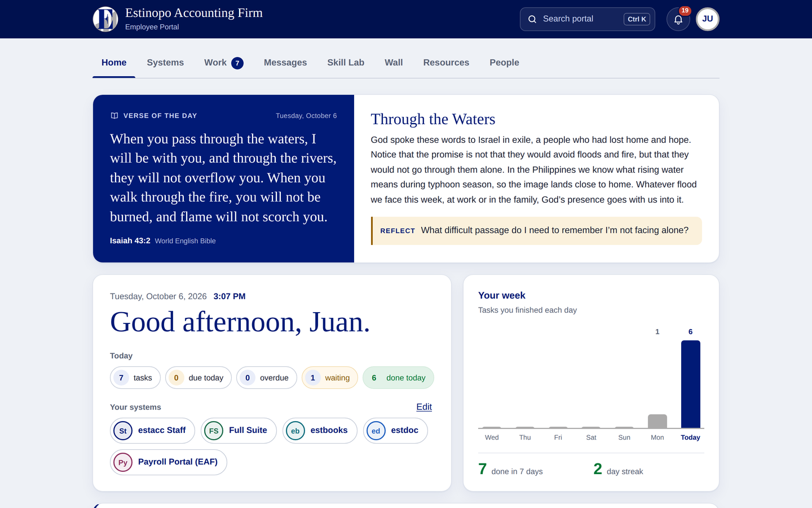Open the notifications bell icon
The height and width of the screenshot is (508, 812).
678,19
